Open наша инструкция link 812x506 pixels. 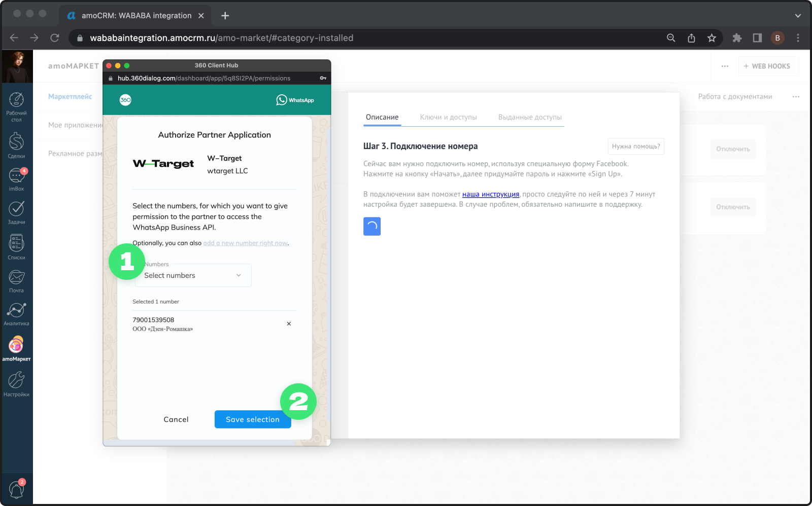pyautogui.click(x=491, y=194)
